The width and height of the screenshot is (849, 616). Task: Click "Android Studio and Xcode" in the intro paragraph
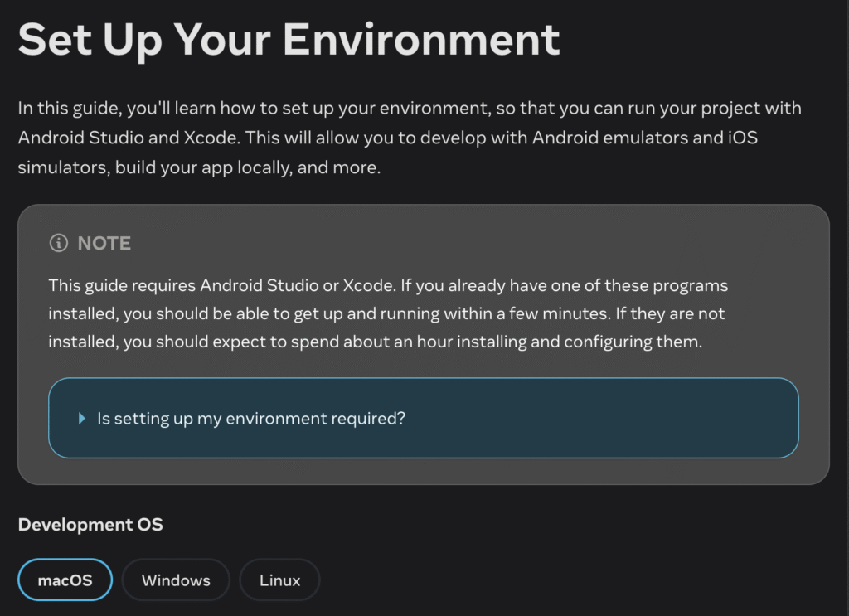pyautogui.click(x=129, y=138)
